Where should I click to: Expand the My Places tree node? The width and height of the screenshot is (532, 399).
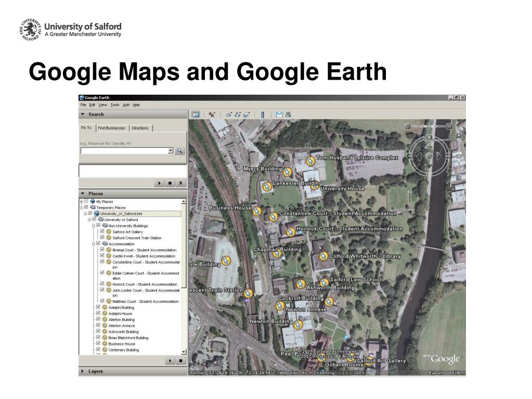click(82, 201)
